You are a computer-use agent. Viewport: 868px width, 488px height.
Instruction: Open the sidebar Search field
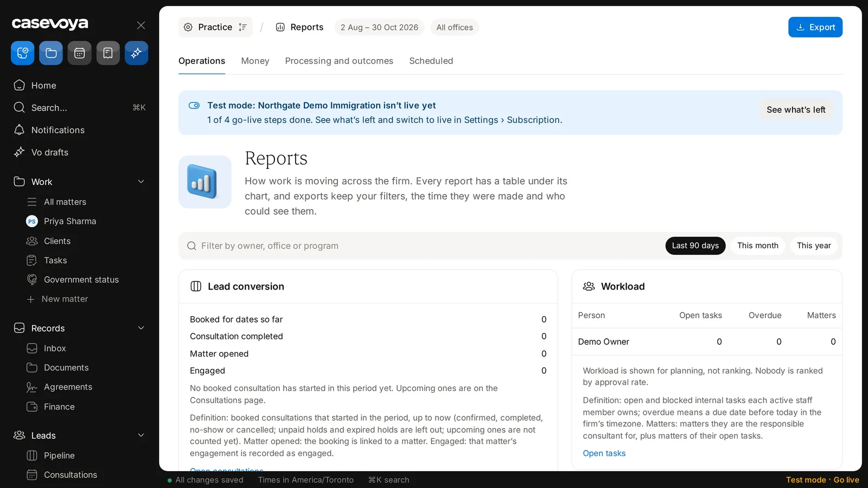pos(79,107)
